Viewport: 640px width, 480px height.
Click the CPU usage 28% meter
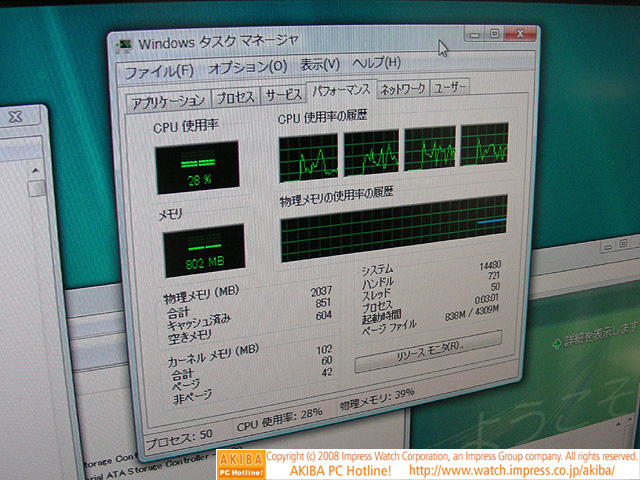[196, 167]
